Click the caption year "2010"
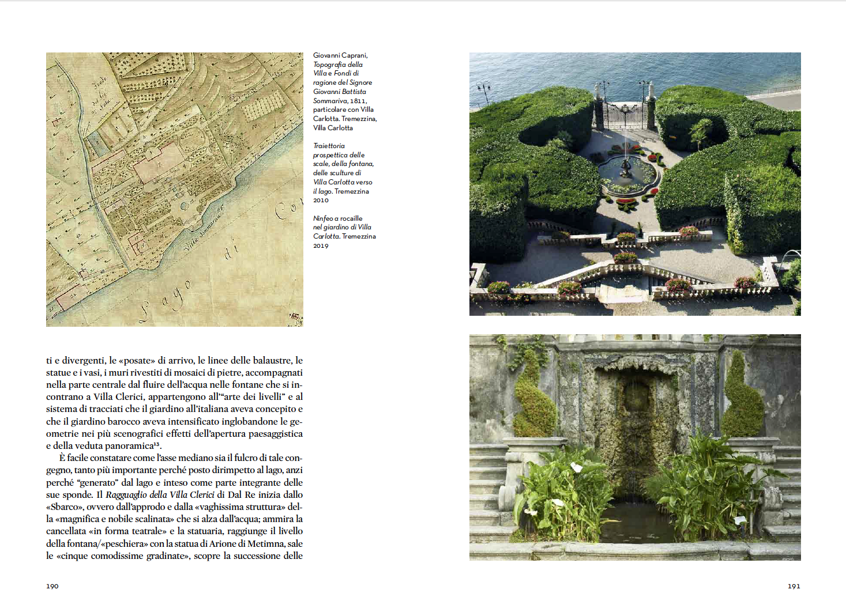 click(x=321, y=201)
